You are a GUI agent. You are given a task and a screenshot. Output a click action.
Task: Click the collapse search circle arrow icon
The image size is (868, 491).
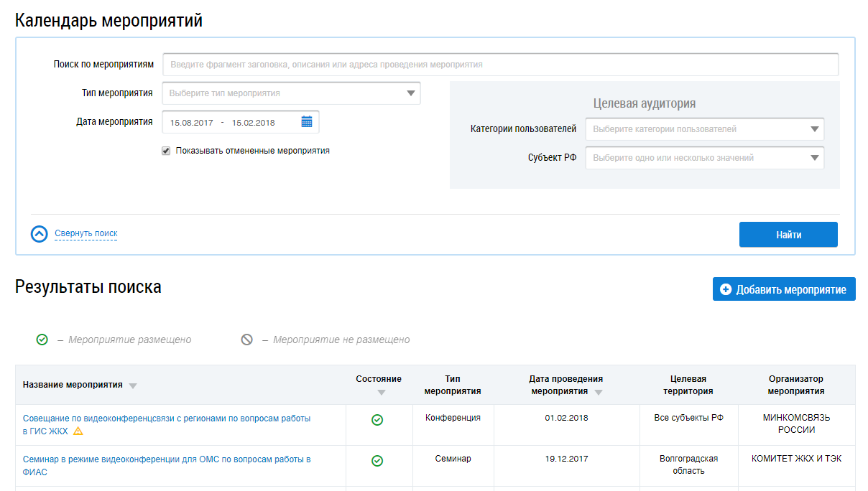pos(40,234)
